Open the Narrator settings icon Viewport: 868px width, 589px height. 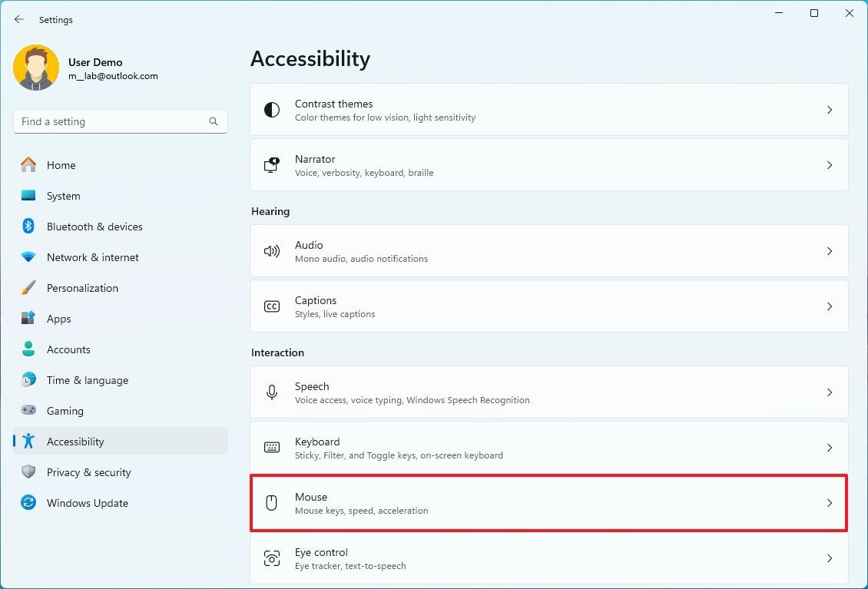[x=272, y=164]
